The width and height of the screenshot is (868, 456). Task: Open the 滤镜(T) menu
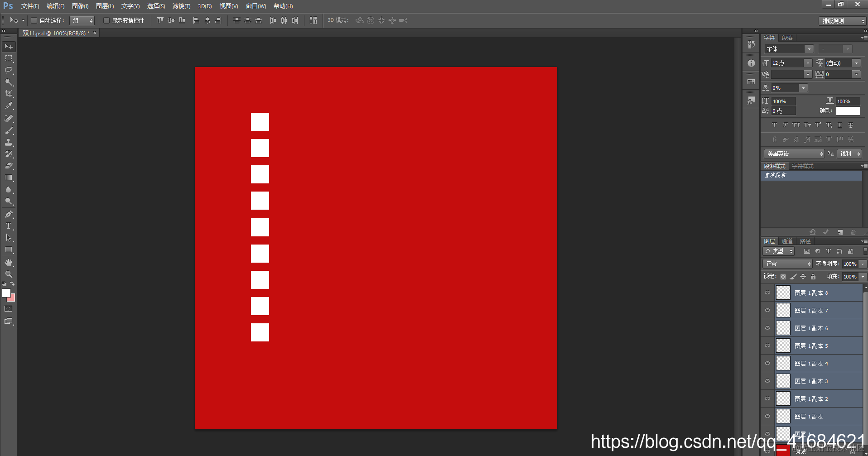point(181,6)
